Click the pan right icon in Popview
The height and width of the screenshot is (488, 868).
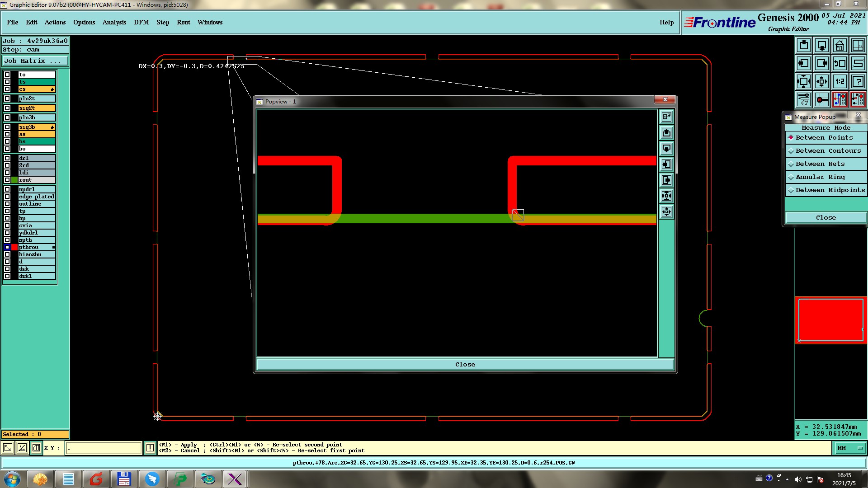(x=666, y=180)
